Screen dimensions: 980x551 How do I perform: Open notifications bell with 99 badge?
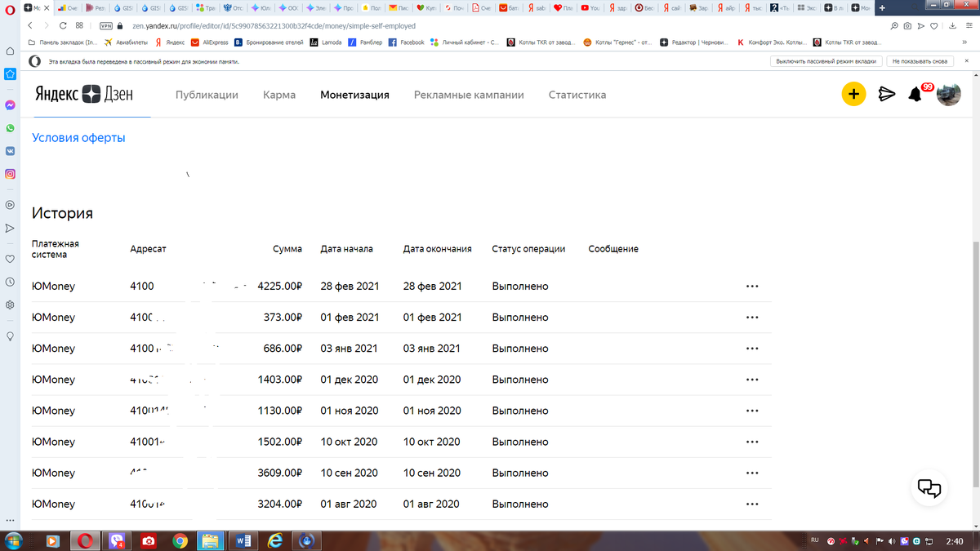point(915,95)
